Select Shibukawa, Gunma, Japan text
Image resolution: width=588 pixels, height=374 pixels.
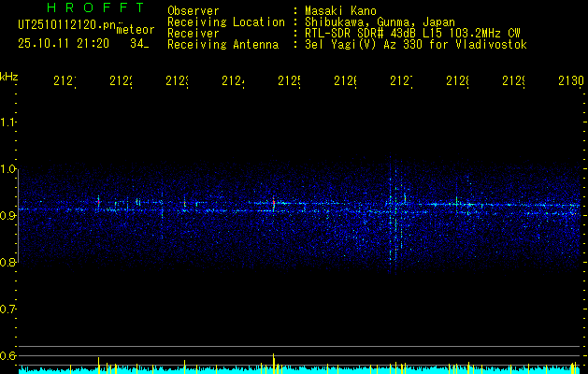tap(380, 22)
